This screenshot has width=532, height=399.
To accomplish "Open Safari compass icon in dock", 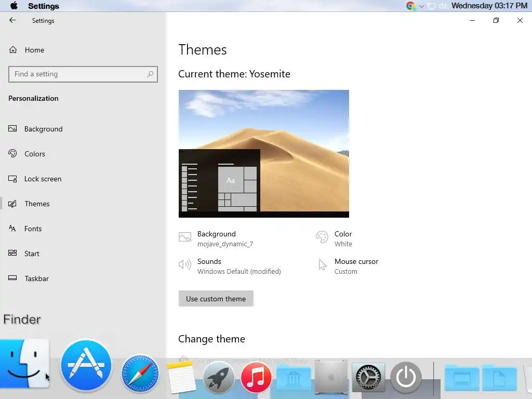I will point(140,374).
